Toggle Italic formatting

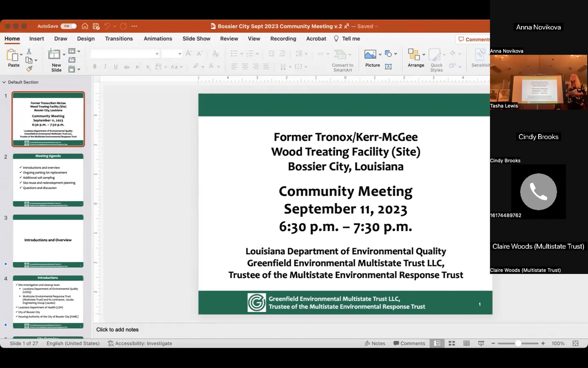(x=105, y=66)
